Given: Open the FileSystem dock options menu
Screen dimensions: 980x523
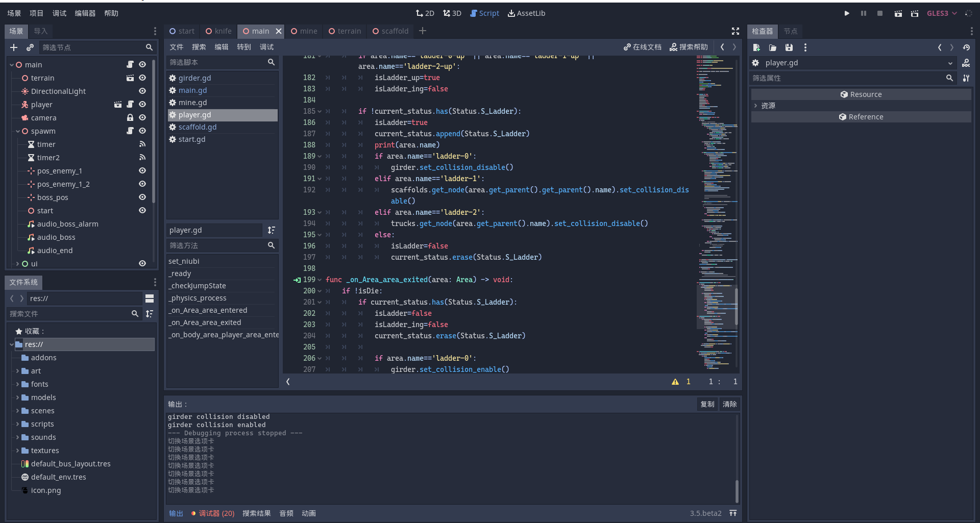Looking at the screenshot, I should (155, 282).
